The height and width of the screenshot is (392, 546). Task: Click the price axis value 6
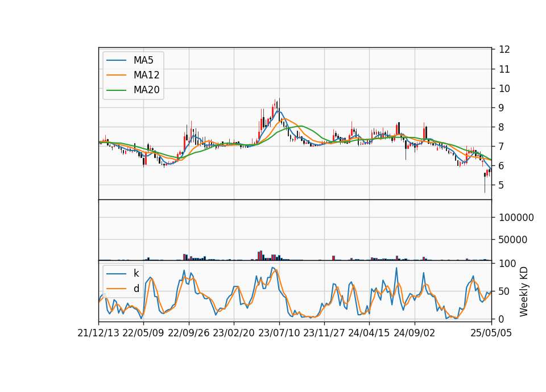tap(502, 166)
